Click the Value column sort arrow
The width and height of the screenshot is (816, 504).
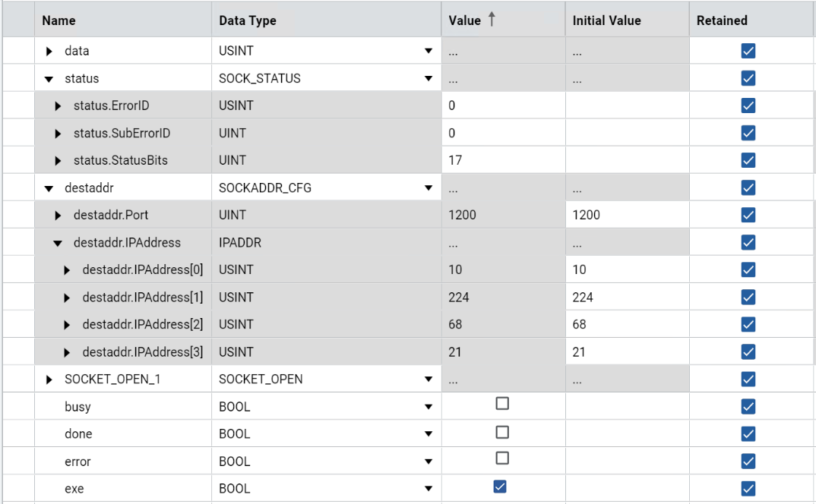point(492,20)
